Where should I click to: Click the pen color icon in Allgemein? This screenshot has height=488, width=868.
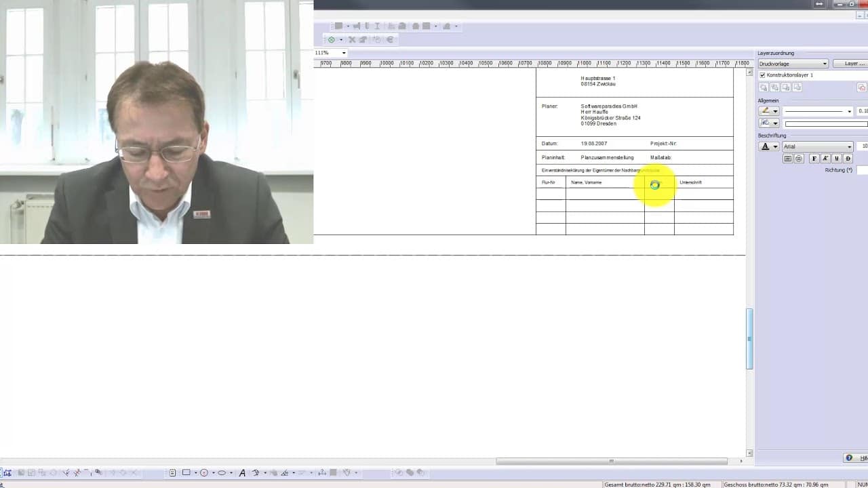(765, 110)
